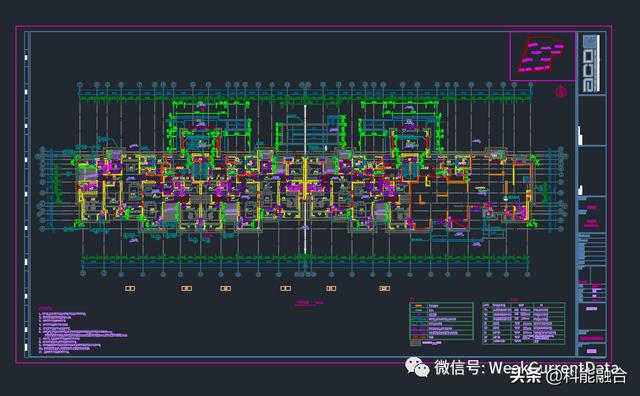Click the company logo in the title block
This screenshot has width=640, height=396.
click(x=591, y=64)
